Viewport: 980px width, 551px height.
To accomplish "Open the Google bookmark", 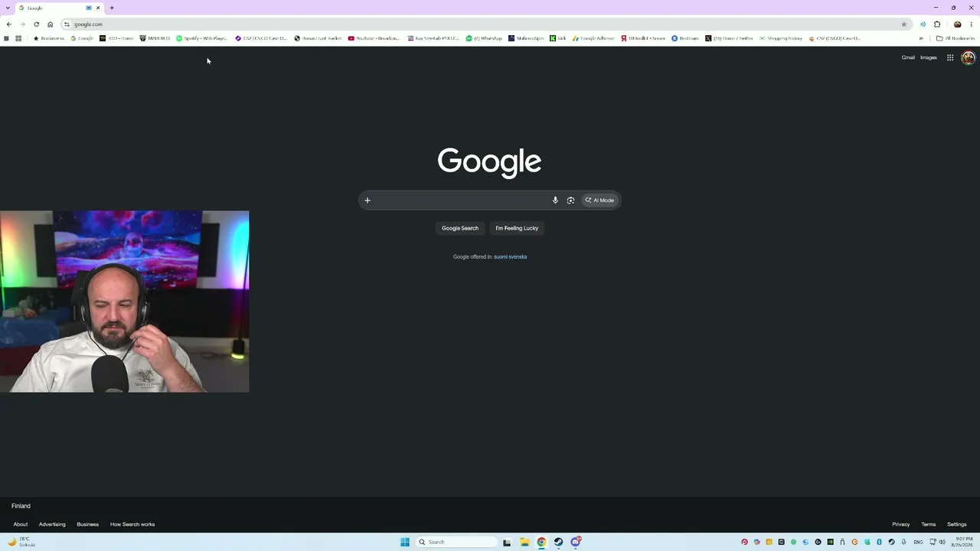I will point(82,38).
